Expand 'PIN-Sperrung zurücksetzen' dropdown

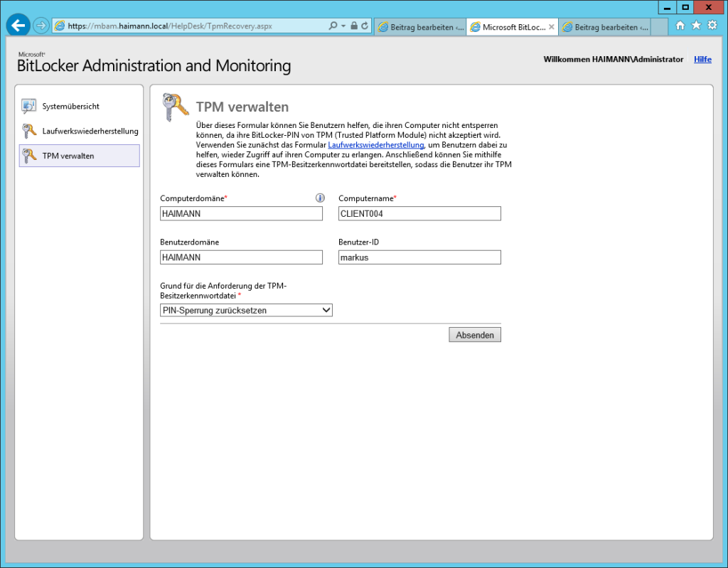(x=246, y=310)
